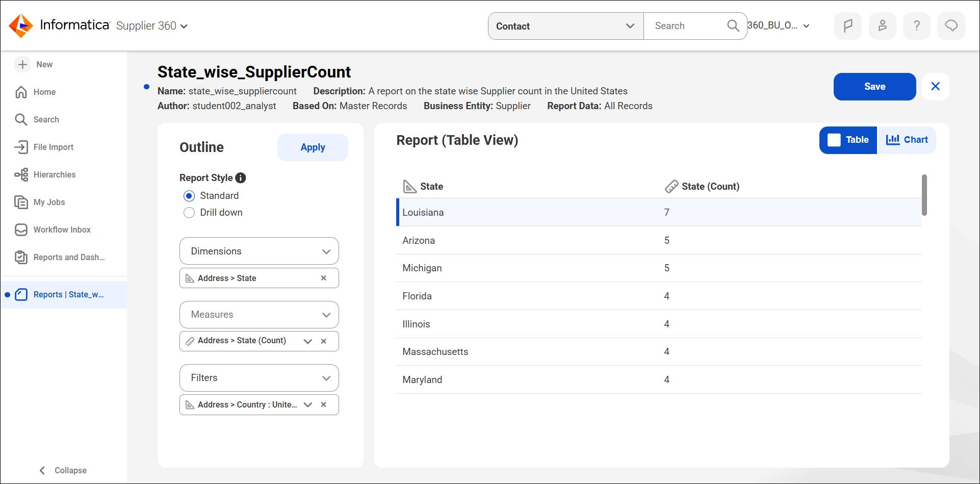
Task: Select the Standard report style radio
Action: pyautogui.click(x=189, y=196)
